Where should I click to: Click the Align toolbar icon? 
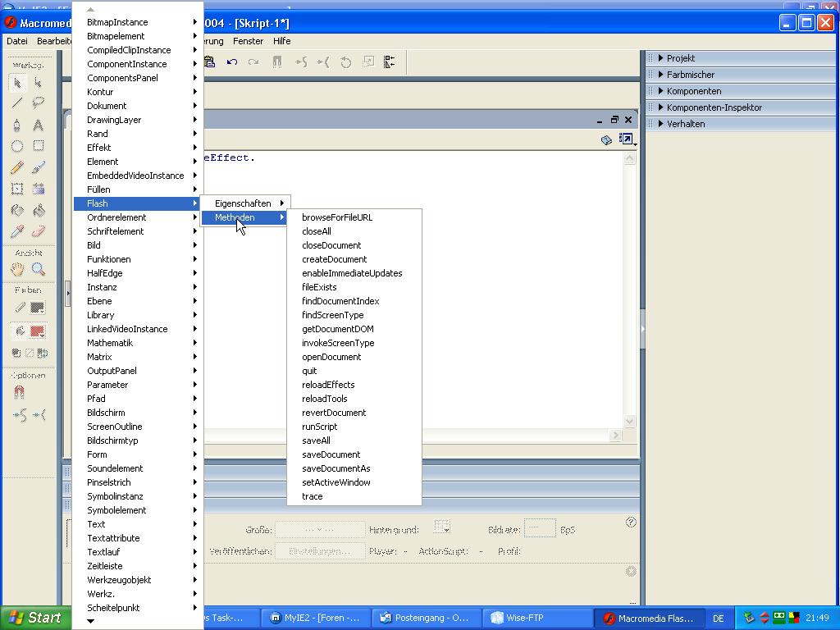pyautogui.click(x=390, y=62)
